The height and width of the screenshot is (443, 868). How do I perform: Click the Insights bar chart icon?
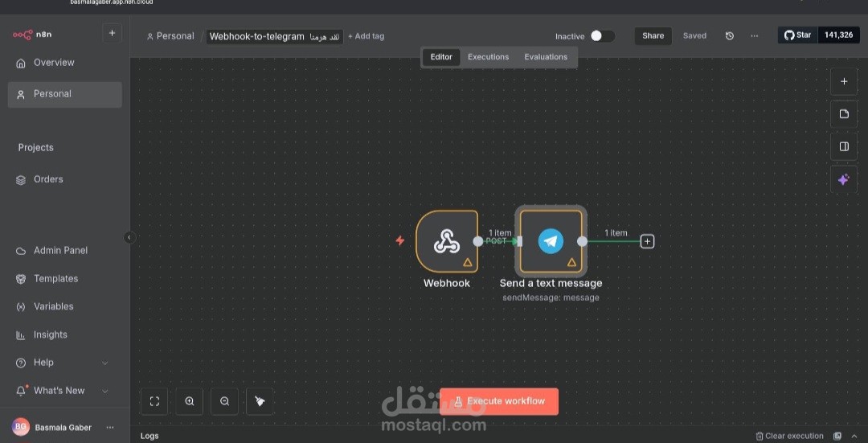[x=21, y=335]
